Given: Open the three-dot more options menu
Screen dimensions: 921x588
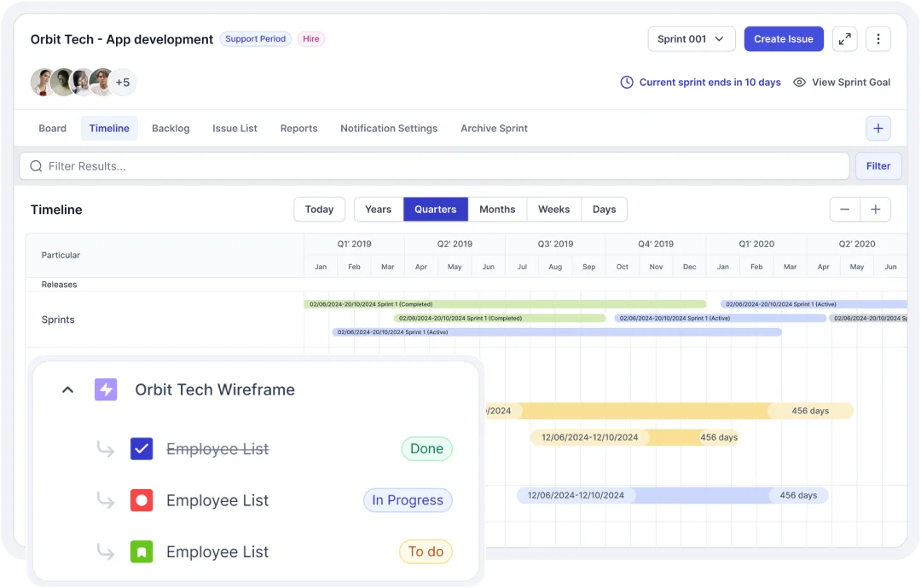Looking at the screenshot, I should pos(878,39).
